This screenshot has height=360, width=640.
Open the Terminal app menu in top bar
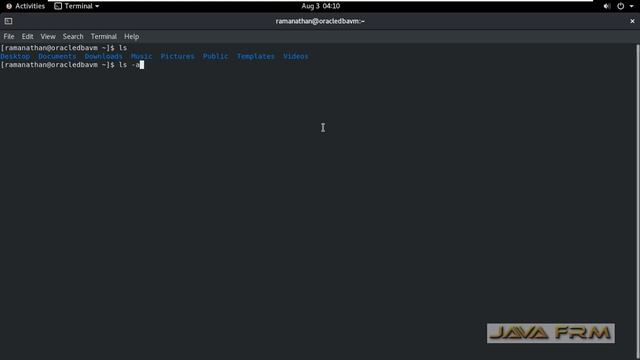(x=77, y=6)
